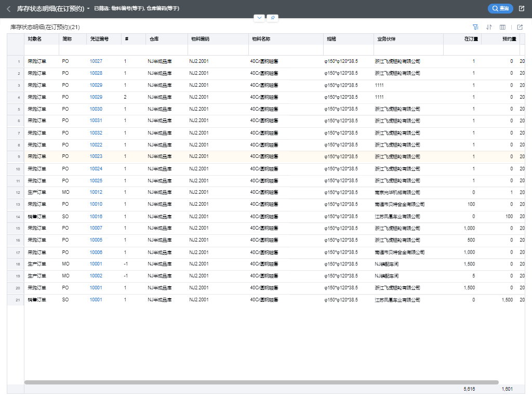Open voucher link 10024

pyautogui.click(x=96, y=169)
